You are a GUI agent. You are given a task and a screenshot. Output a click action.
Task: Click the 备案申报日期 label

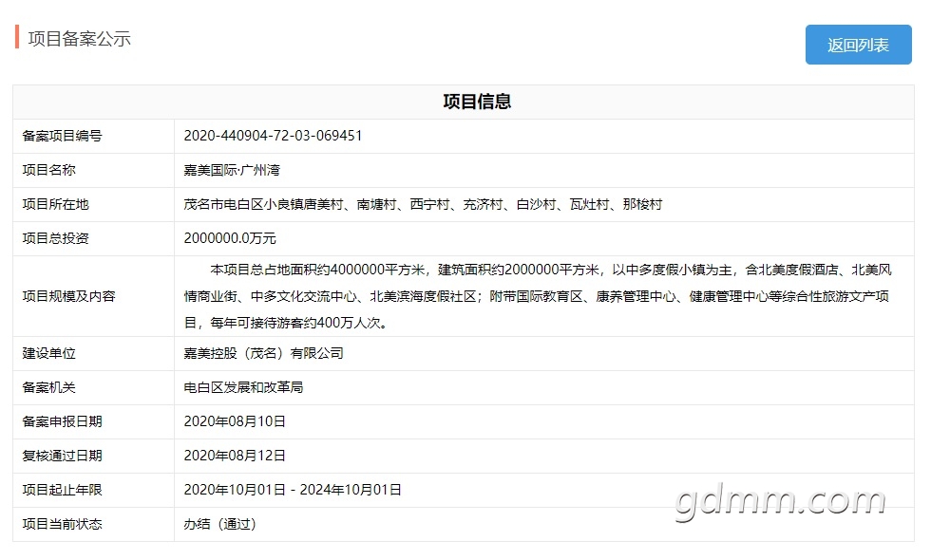tap(63, 421)
